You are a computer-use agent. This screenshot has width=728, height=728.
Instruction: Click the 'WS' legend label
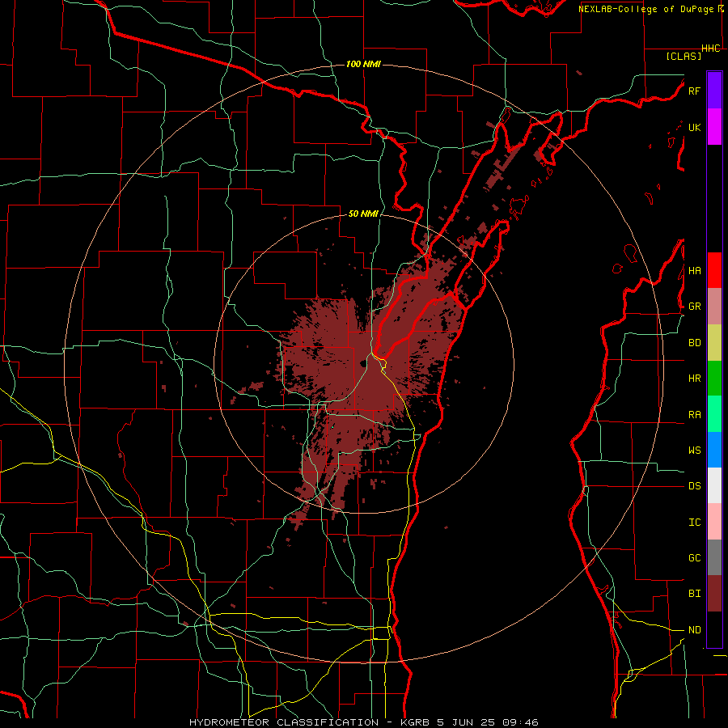(x=694, y=451)
